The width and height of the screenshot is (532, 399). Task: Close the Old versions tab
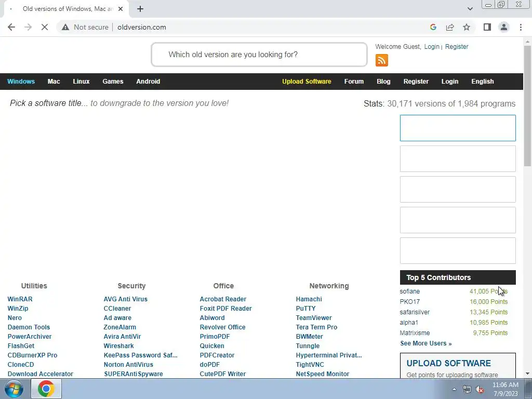pyautogui.click(x=121, y=9)
